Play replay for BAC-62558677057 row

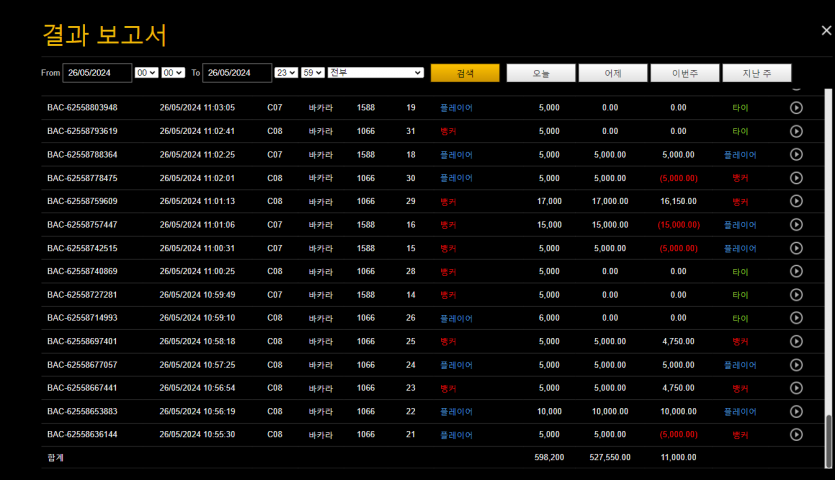tap(796, 364)
